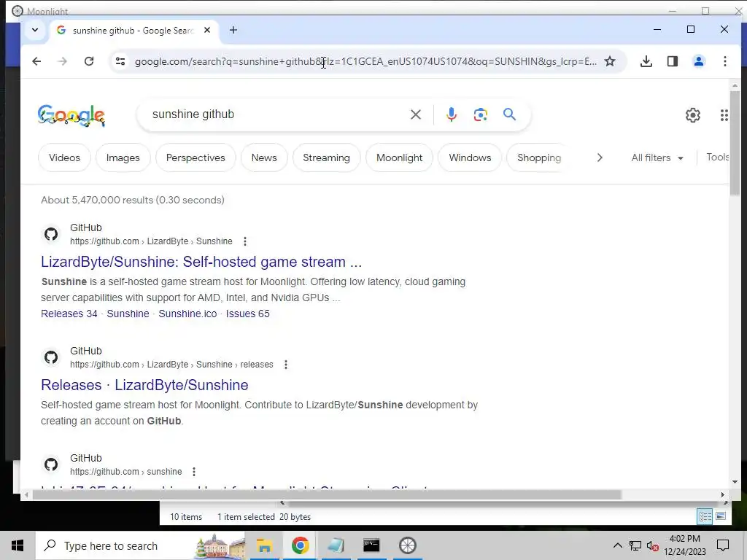
Task: Click the taskbar search box
Action: (141, 545)
